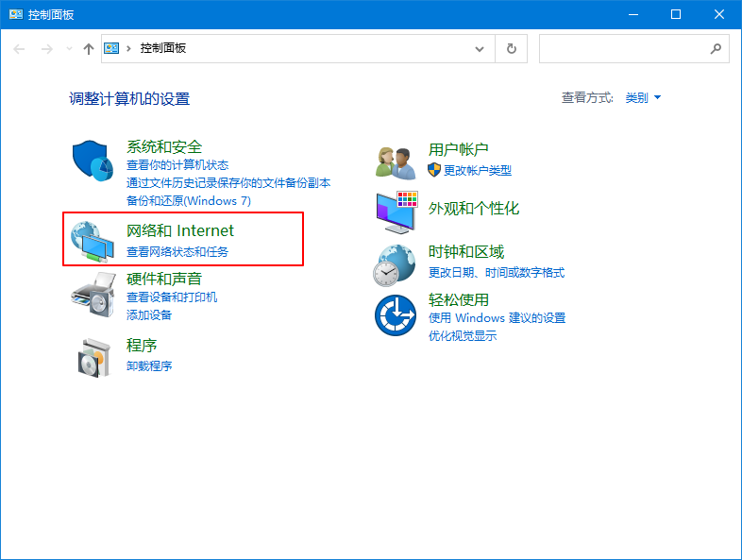Go up one level with up arrow

tap(89, 48)
